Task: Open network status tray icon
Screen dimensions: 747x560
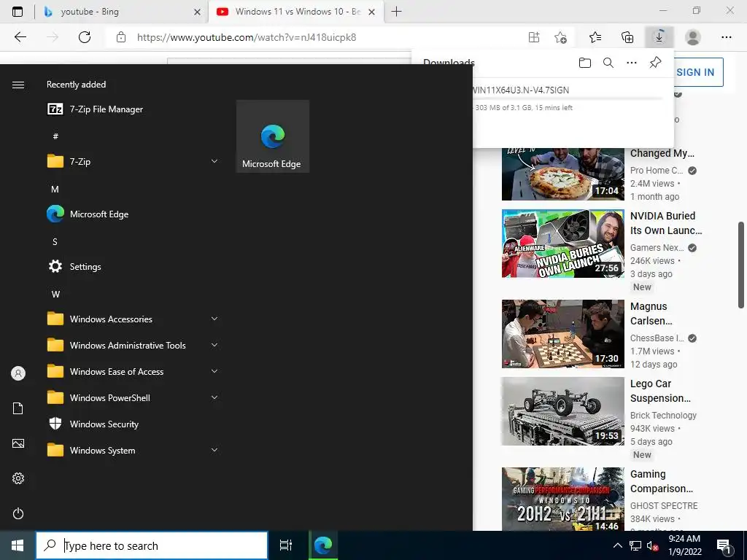Action: (x=635, y=545)
